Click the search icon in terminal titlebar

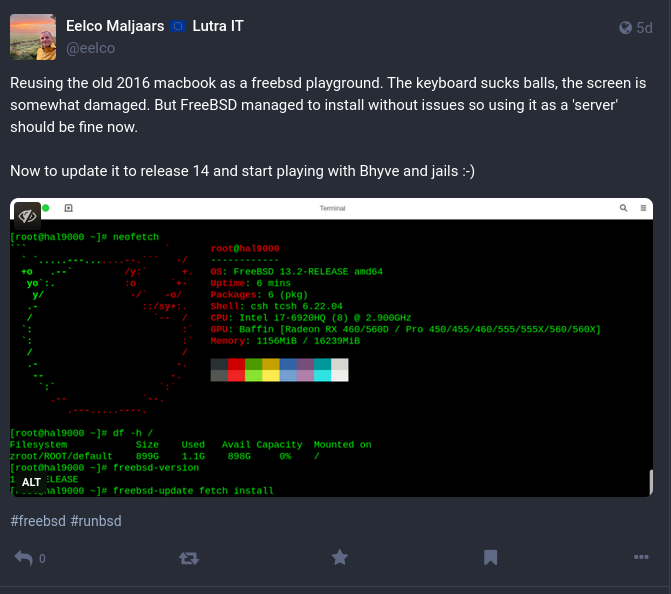tap(623, 208)
